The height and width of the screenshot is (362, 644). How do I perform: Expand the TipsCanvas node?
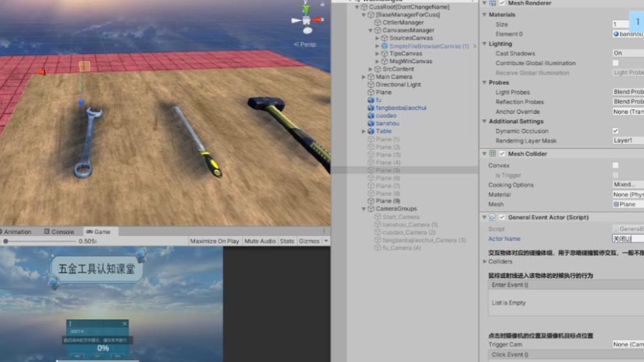tap(377, 53)
